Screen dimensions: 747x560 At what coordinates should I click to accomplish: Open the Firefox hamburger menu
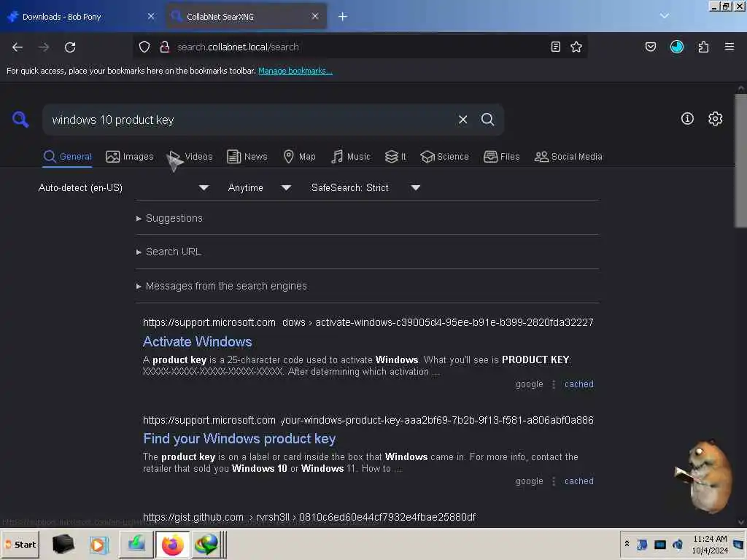tap(729, 47)
